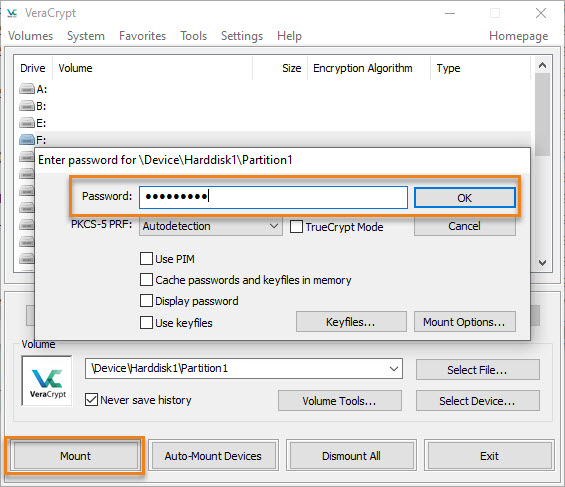
Task: Open Keyfiles... dialog
Action: coord(351,322)
